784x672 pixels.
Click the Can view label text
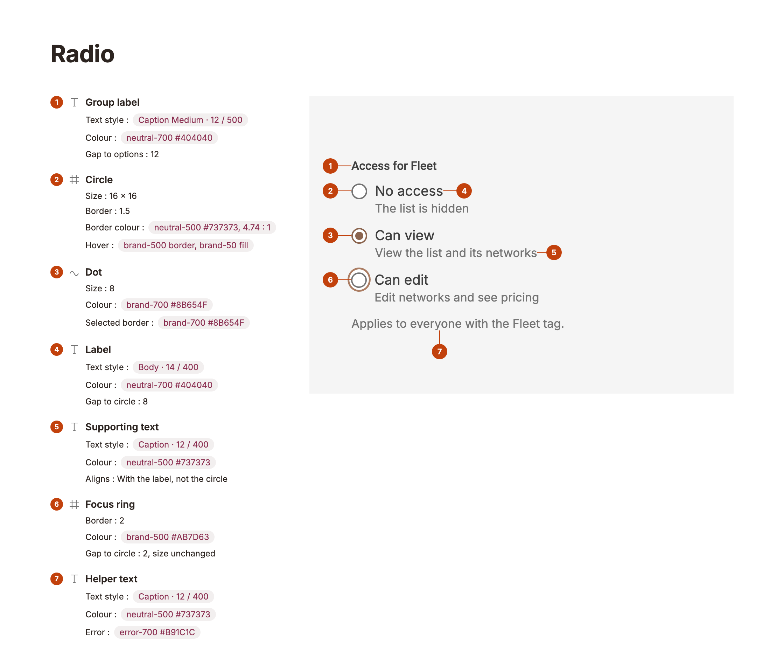point(405,235)
